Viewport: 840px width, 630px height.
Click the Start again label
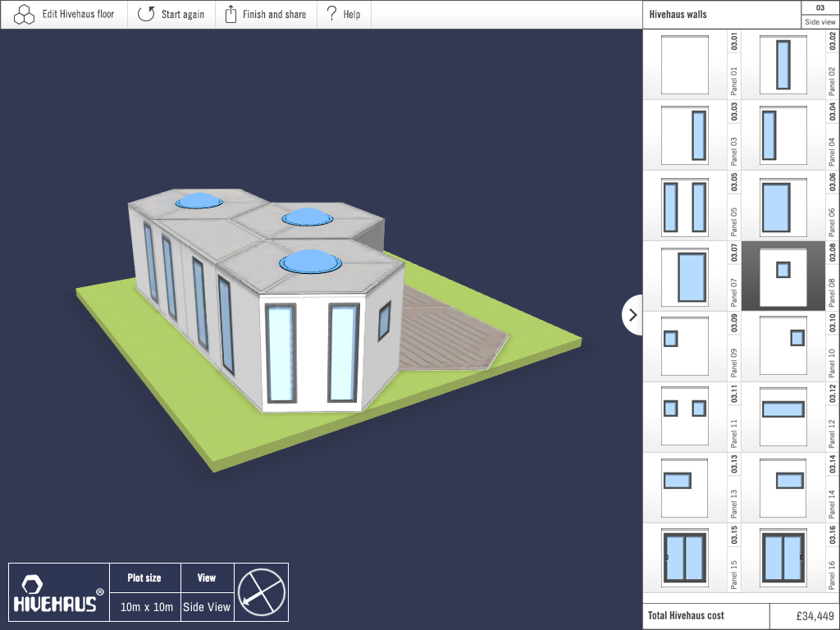click(183, 15)
